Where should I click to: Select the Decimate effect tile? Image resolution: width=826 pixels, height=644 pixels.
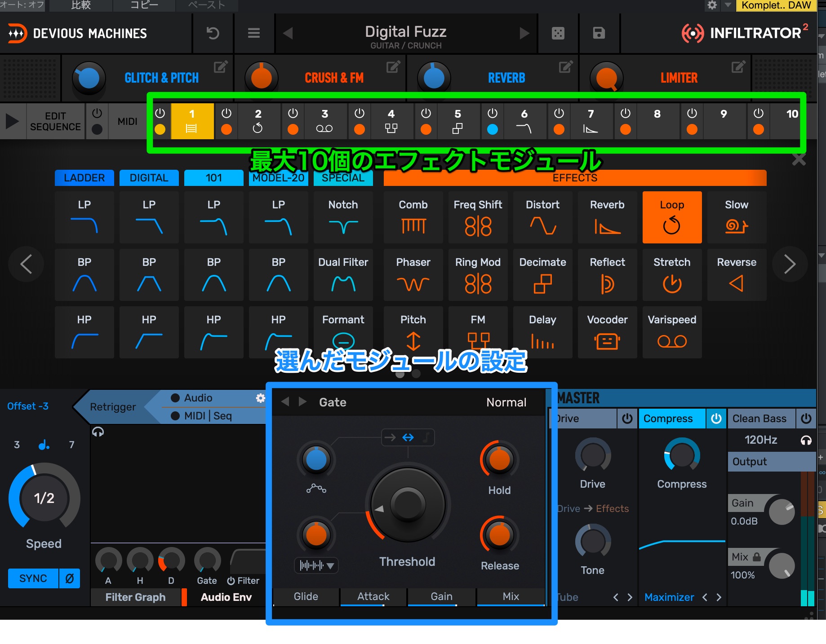point(542,275)
